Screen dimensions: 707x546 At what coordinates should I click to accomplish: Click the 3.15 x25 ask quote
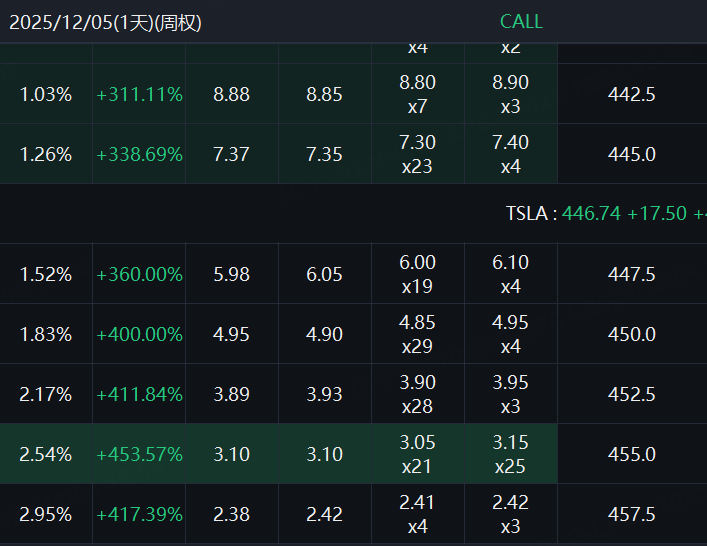pyautogui.click(x=510, y=454)
